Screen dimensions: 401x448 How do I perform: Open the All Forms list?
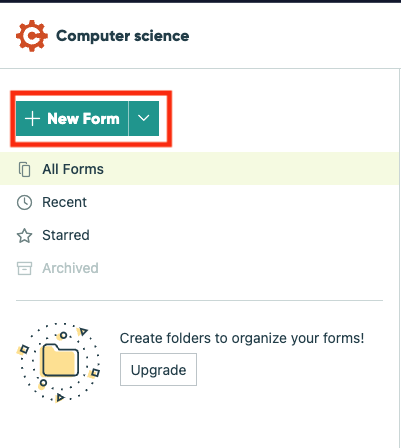coord(199,169)
